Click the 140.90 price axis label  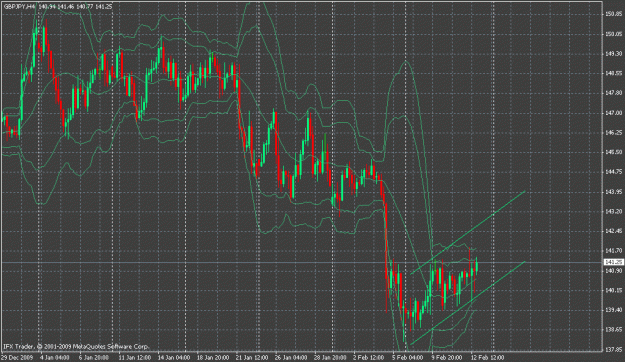(613, 271)
